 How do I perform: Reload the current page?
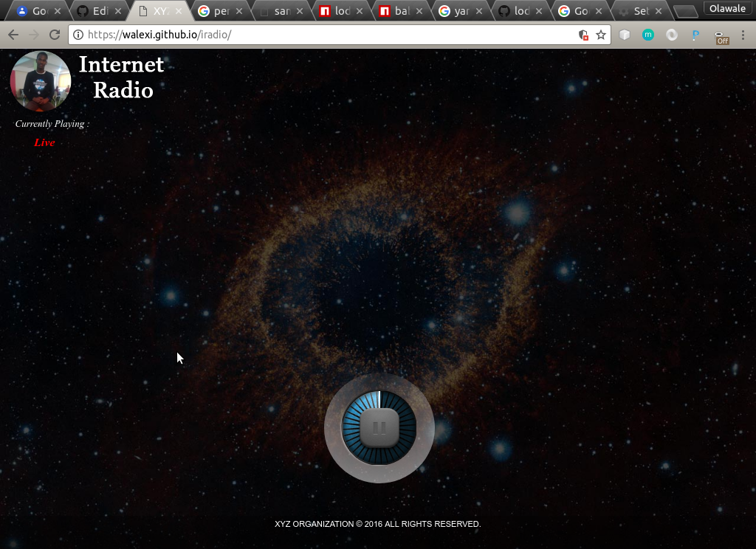[x=55, y=35]
